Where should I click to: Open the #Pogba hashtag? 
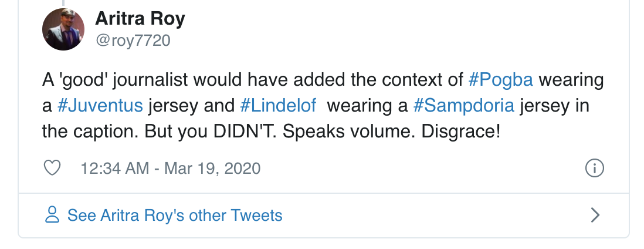(x=501, y=79)
